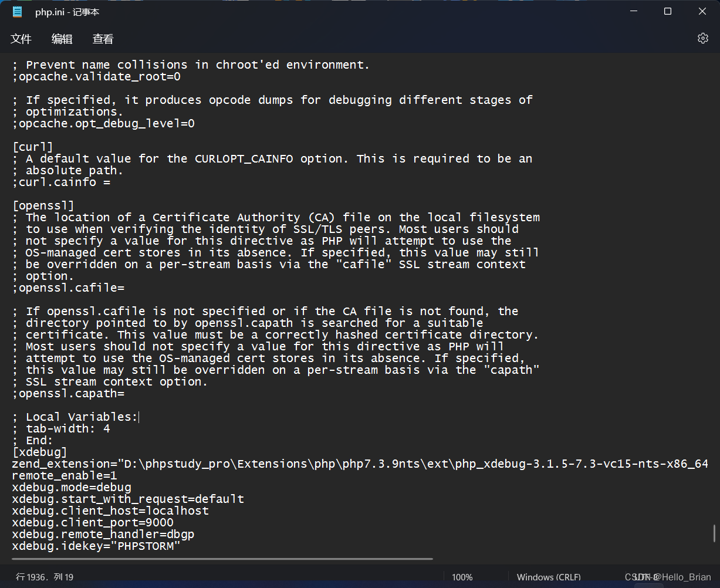The height and width of the screenshot is (588, 720).
Task: Click the line starting '; A default value for the CURLOPT_CAINFO'
Action: pos(272,158)
